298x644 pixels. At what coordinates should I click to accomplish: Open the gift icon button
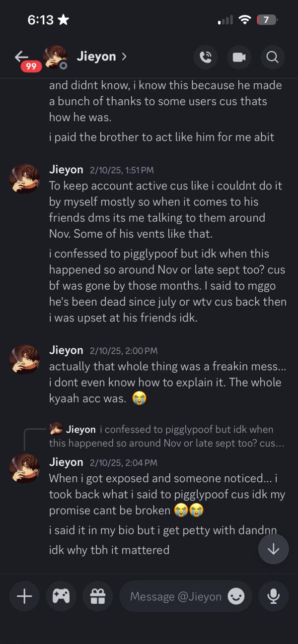(x=98, y=596)
